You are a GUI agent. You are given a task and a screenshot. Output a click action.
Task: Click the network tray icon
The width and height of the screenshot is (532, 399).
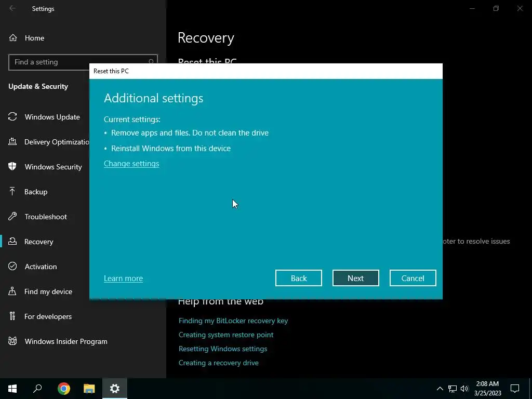(453, 389)
